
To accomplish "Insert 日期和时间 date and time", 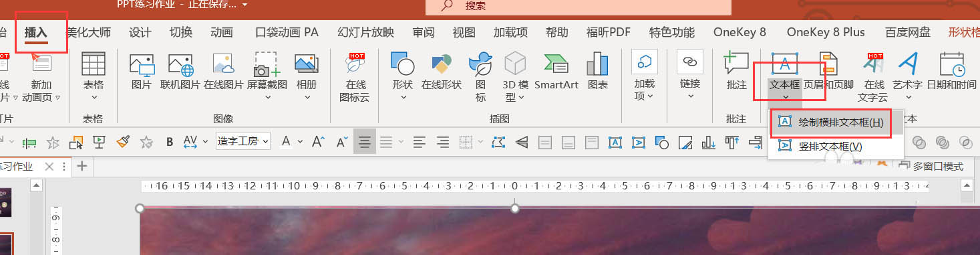I will tap(952, 72).
